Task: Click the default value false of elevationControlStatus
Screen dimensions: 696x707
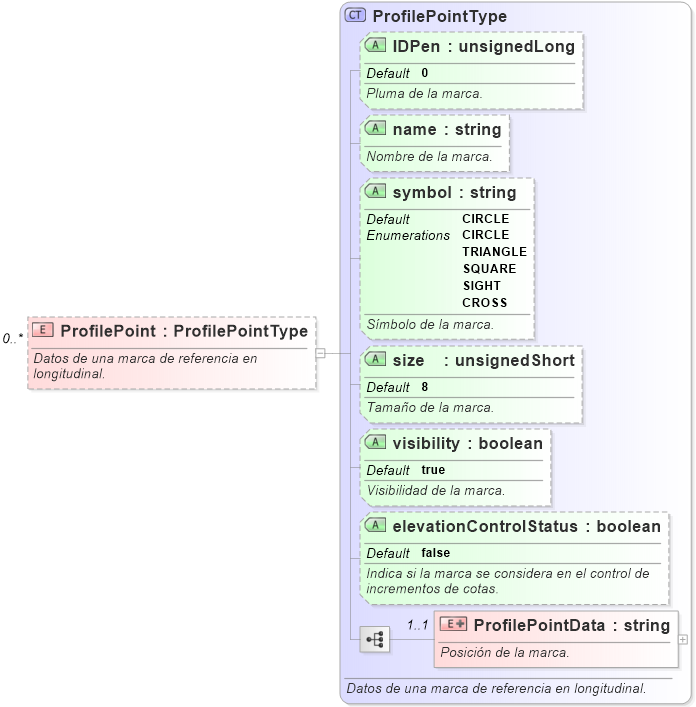Action: click(435, 553)
